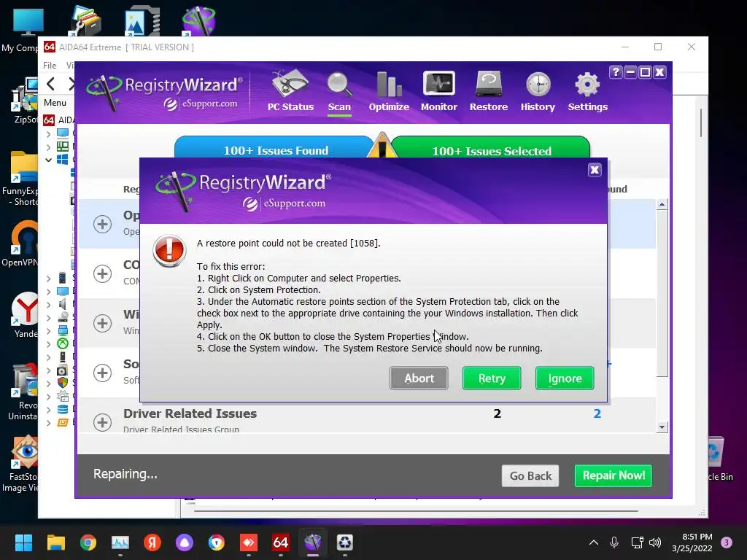This screenshot has height=560, width=747.
Task: Click issue list scrollbar down arrow
Action: click(x=662, y=427)
